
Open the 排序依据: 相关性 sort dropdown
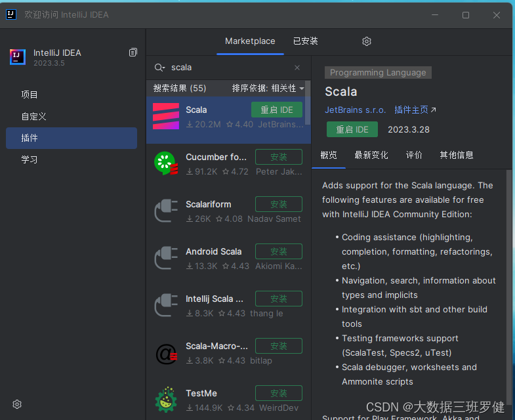tap(268, 88)
